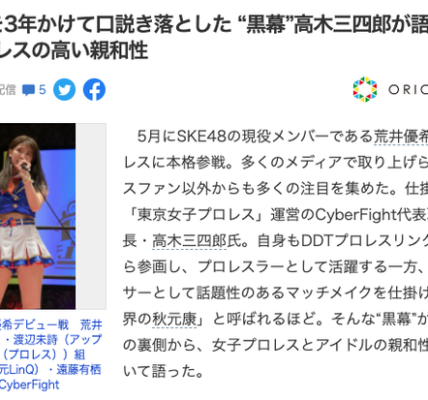
Task: Click the first paragraph mentioning SKE48
Action: click(x=276, y=254)
